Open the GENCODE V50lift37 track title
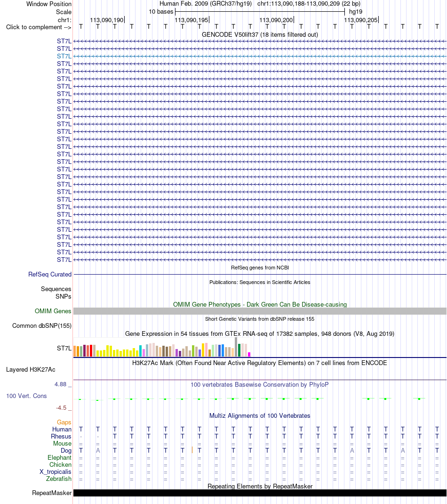447x504 pixels. point(260,35)
